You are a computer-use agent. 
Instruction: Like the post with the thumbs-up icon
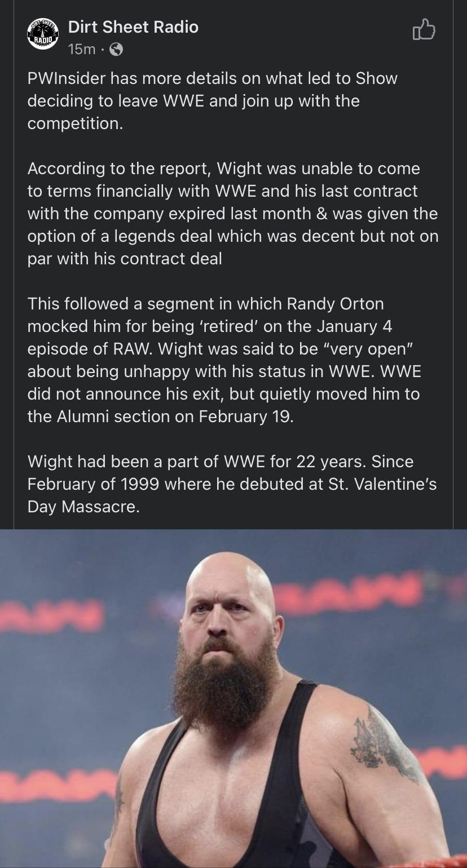424,30
